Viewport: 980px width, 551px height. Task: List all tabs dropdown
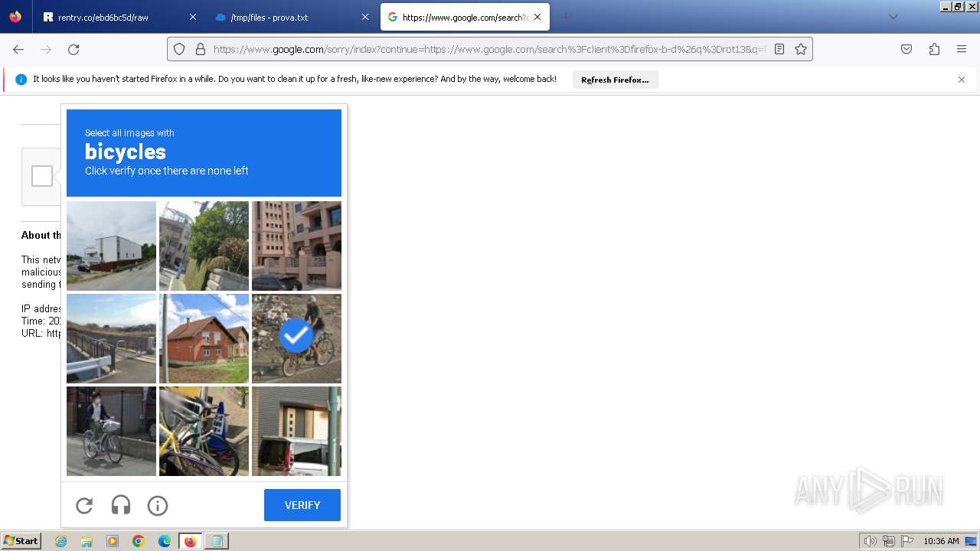(x=893, y=17)
